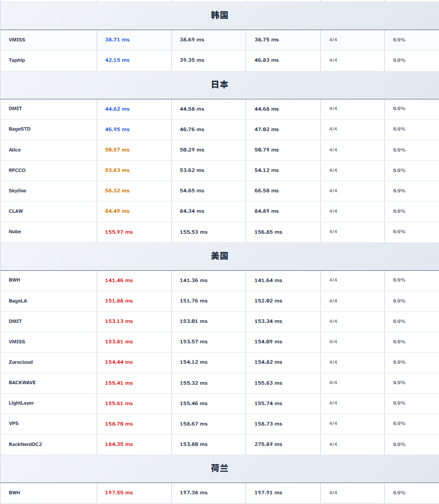This screenshot has height=504, width=439.
Task: Click the 荷兰 section header
Action: tap(219, 469)
